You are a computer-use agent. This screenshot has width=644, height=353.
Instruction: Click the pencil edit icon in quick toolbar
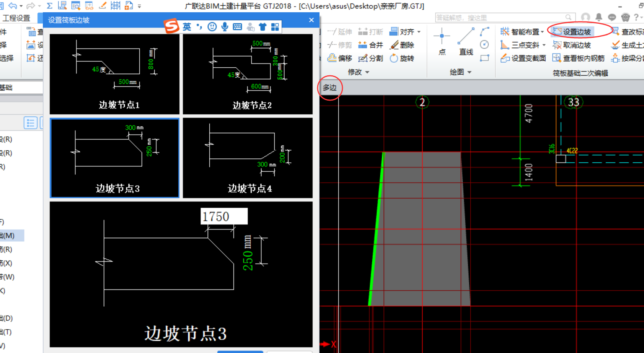[102, 6]
